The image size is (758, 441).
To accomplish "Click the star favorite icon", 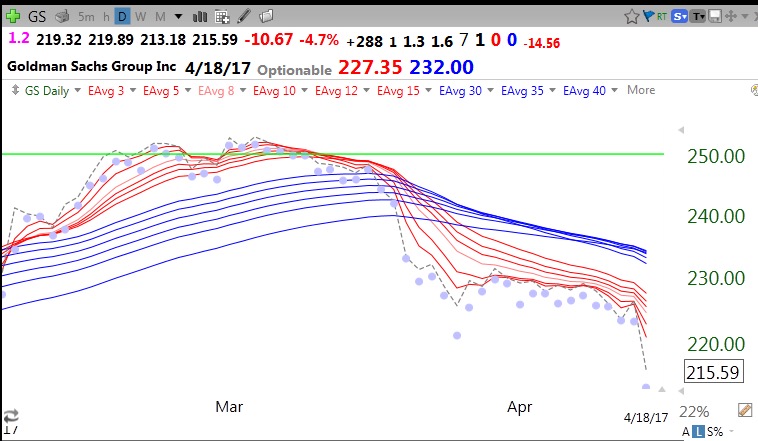I will [631, 17].
